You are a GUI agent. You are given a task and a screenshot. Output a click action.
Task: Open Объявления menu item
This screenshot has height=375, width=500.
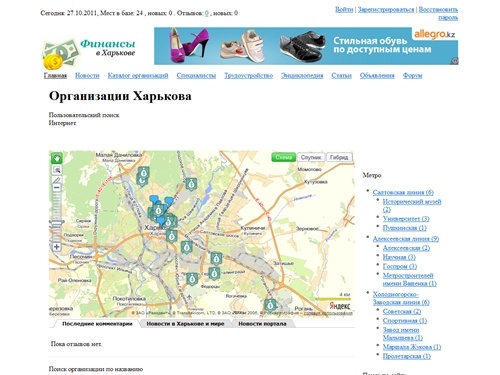(377, 75)
